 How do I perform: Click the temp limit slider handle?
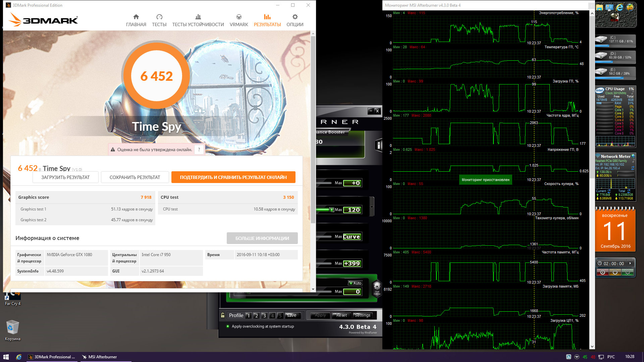(x=332, y=210)
